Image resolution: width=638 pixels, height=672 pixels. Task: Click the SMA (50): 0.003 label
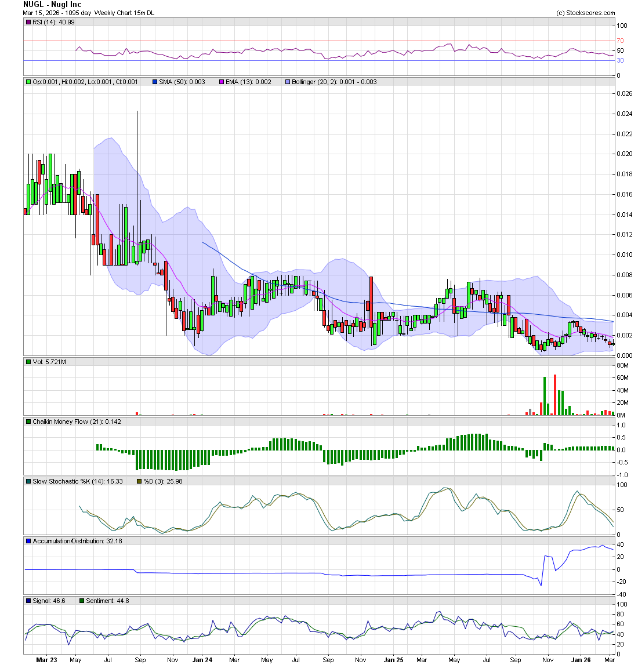(x=182, y=82)
